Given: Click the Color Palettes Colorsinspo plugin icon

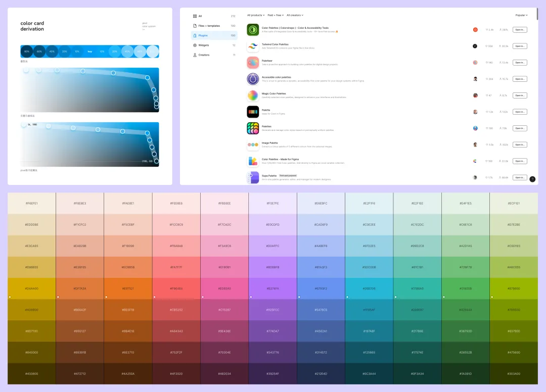Looking at the screenshot, I should (253, 30).
